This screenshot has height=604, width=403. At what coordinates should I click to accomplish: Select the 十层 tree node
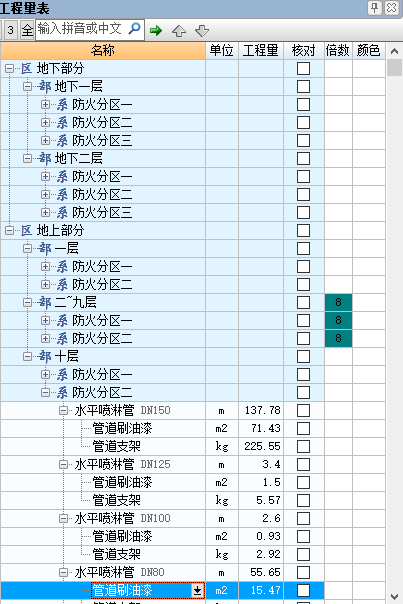(66, 356)
